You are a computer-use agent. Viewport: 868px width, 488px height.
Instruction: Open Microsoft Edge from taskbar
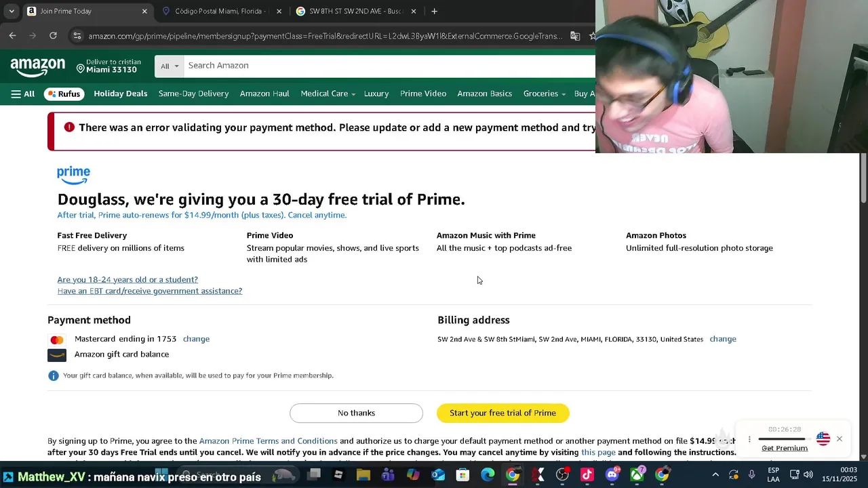tap(488, 475)
